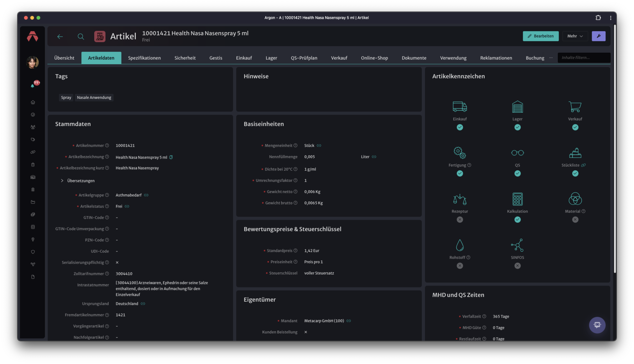Open the search magnifier icon
This screenshot has width=634, height=364.
tap(81, 36)
